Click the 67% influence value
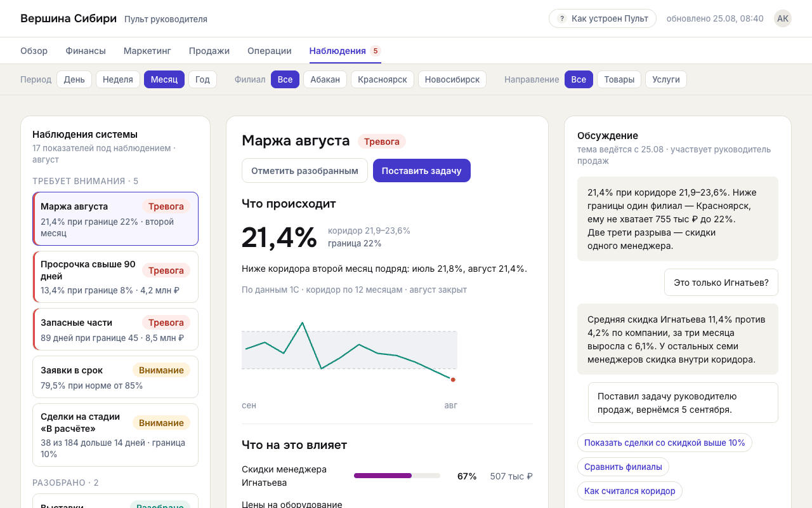Image resolution: width=812 pixels, height=508 pixels. [467, 476]
